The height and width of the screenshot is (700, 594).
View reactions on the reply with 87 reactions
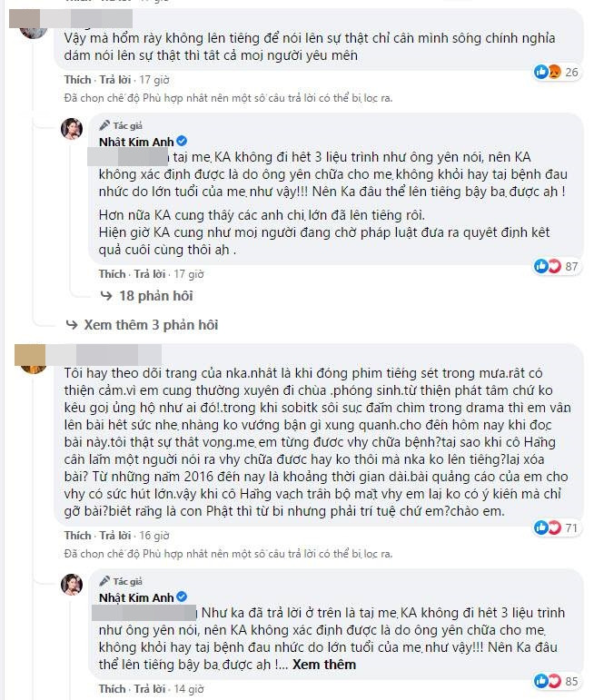tap(556, 267)
